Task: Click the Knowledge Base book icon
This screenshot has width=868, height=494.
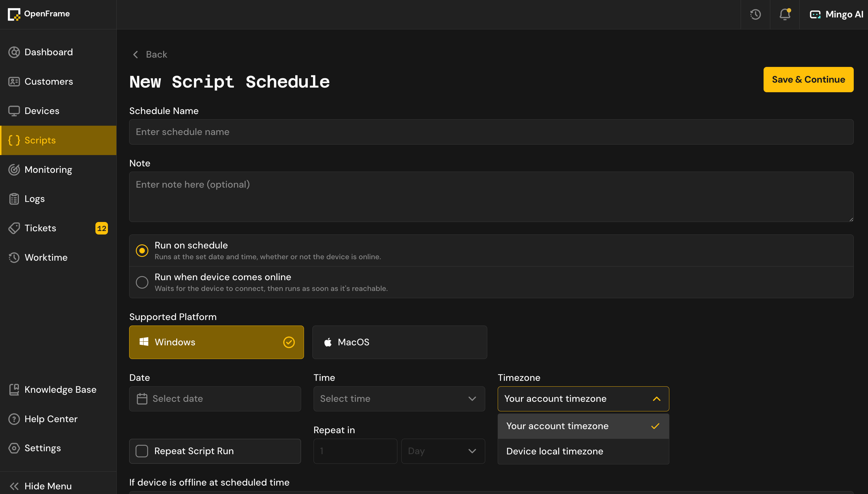Action: 14,390
